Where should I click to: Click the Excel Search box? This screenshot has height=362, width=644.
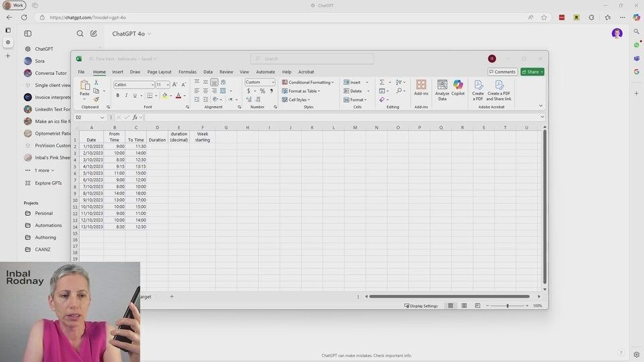click(312, 59)
